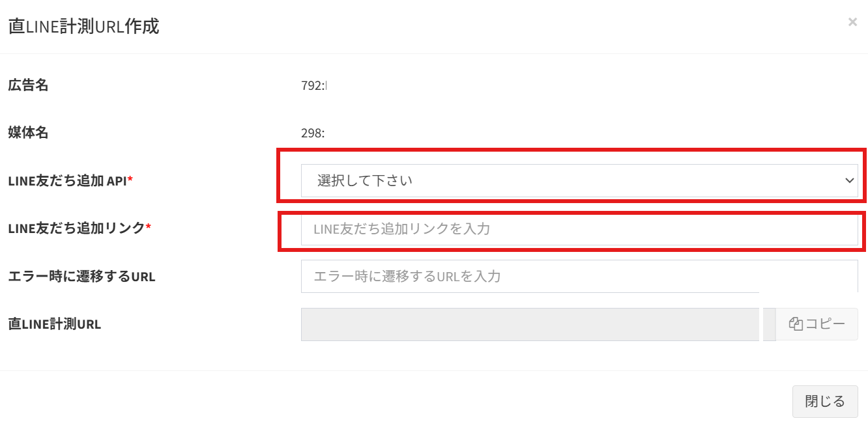Click the 直LINE計測URL作成 dialog title

[83, 27]
